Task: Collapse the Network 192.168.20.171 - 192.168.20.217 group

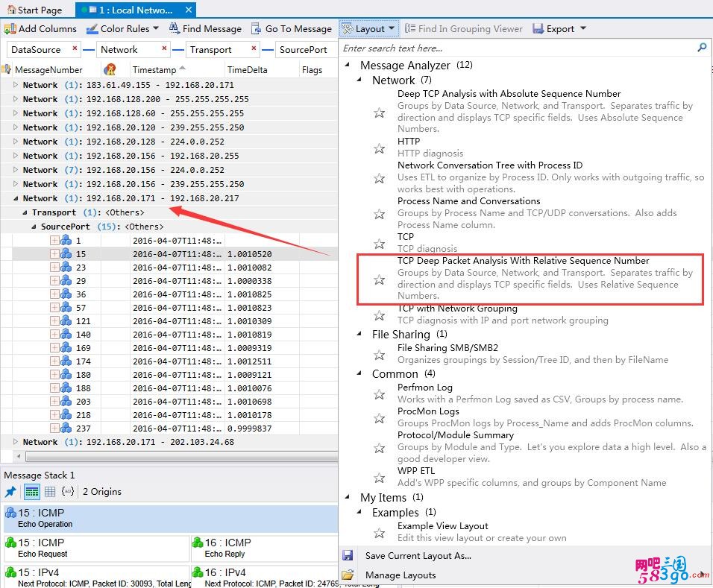Action: click(x=16, y=199)
